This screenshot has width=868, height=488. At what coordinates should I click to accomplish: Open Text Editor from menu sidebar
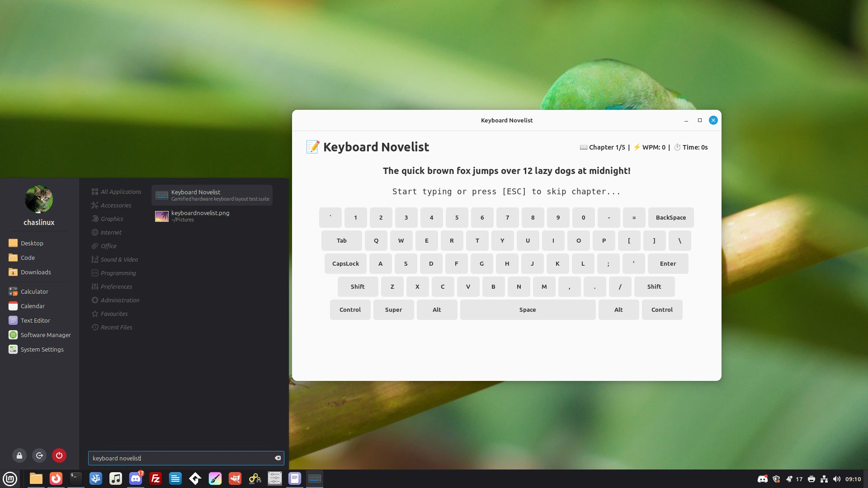(29, 320)
